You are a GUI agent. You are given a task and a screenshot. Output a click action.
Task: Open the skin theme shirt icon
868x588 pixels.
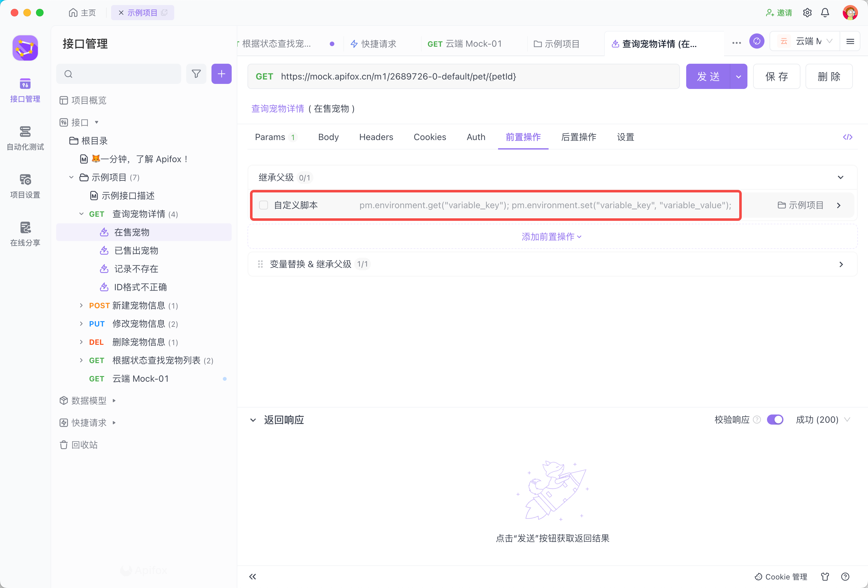click(825, 576)
